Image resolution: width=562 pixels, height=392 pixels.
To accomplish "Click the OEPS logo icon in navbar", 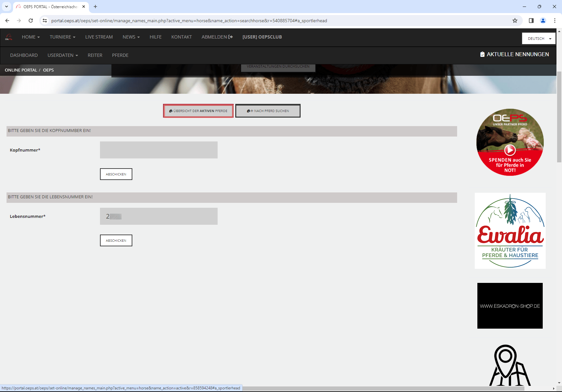I will [x=9, y=37].
